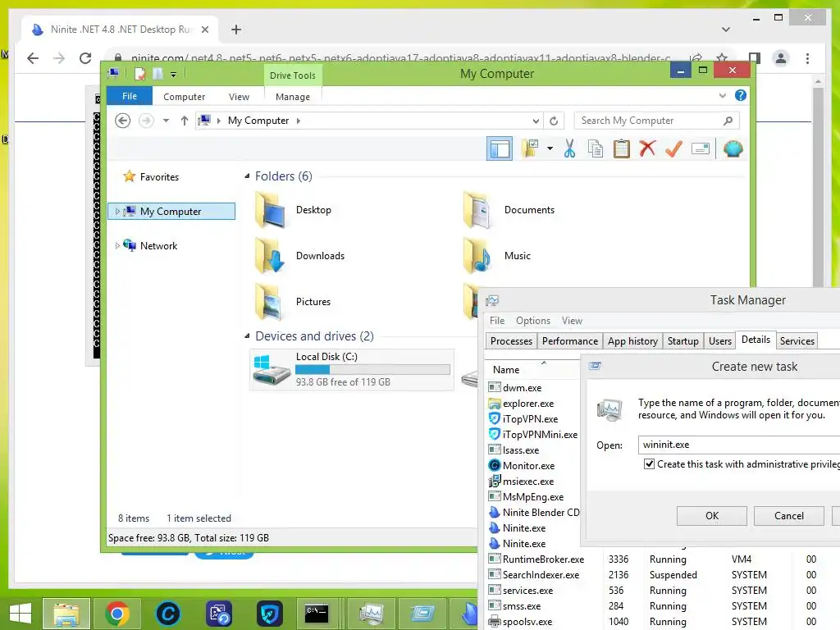Image resolution: width=840 pixels, height=630 pixels.
Task: Click the folder options icon with checkmark
Action: (530, 148)
